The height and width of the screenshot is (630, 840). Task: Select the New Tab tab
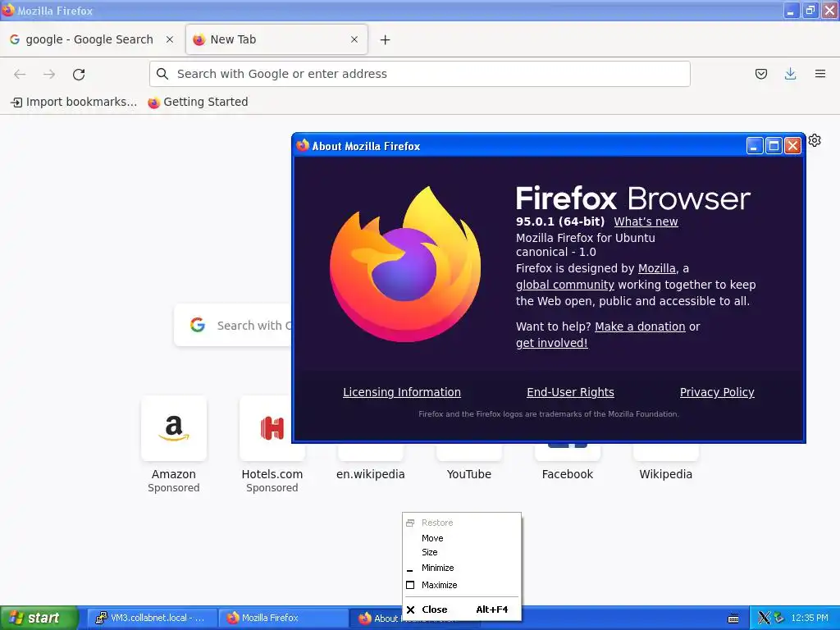click(x=276, y=39)
